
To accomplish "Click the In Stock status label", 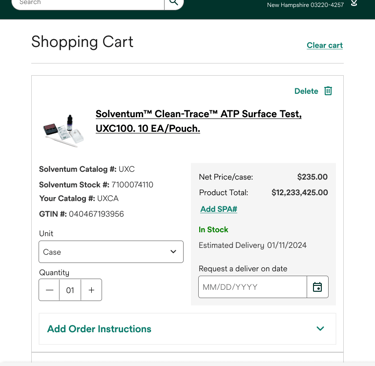I will 213,230.
